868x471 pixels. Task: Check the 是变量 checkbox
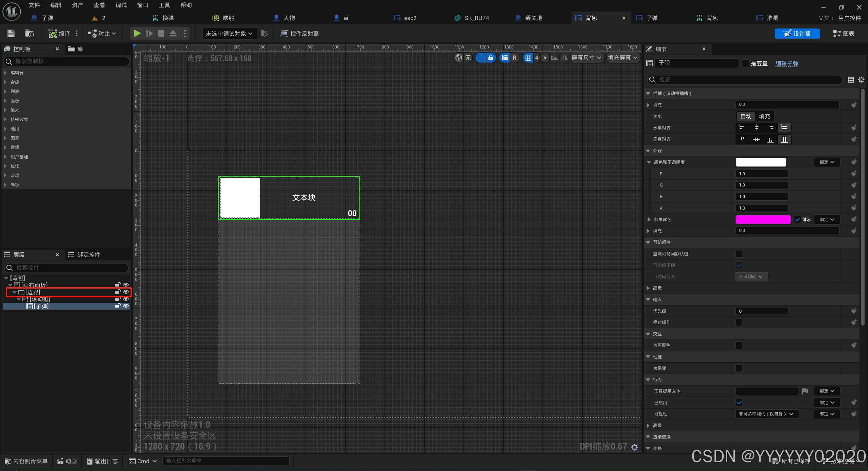coord(745,63)
